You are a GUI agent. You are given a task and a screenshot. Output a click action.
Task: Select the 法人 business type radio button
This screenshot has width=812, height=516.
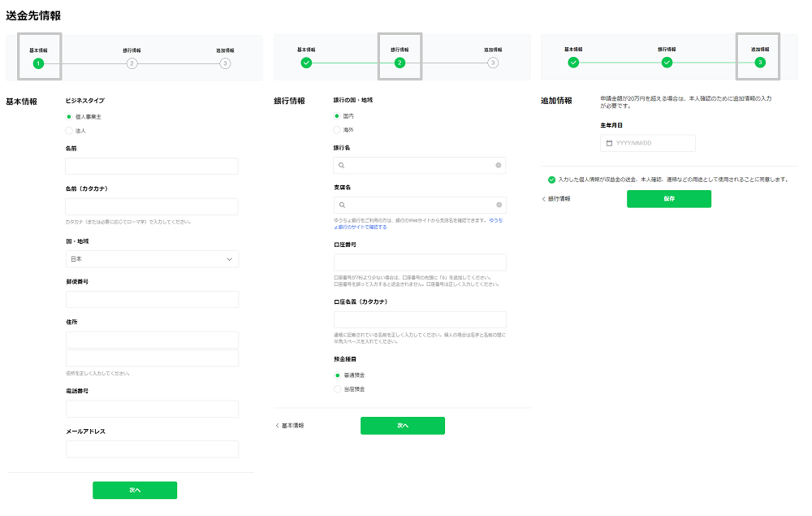69,131
